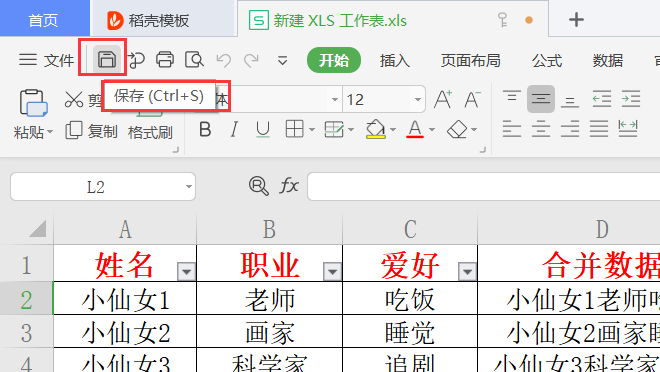Click the zoom magnifier icon near fx

pyautogui.click(x=258, y=186)
